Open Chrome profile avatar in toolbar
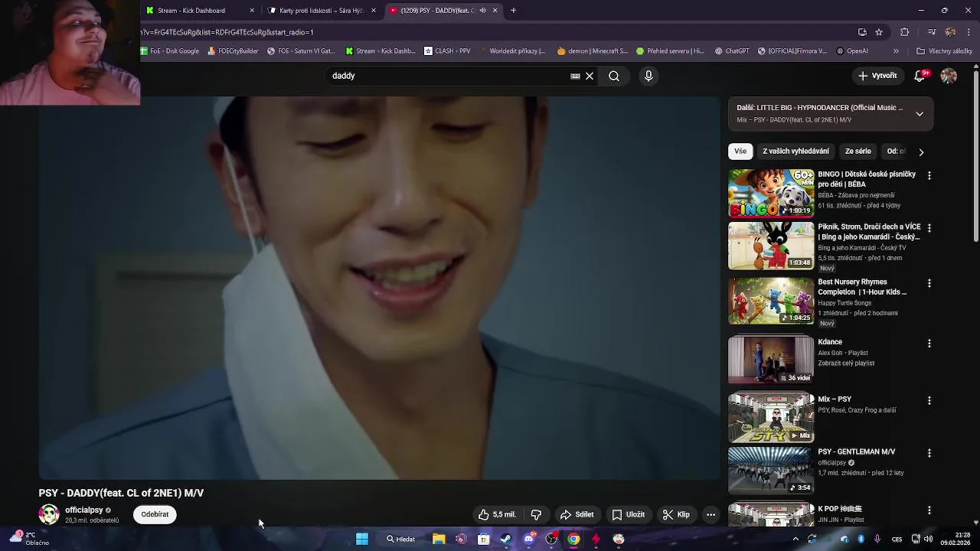 (950, 32)
